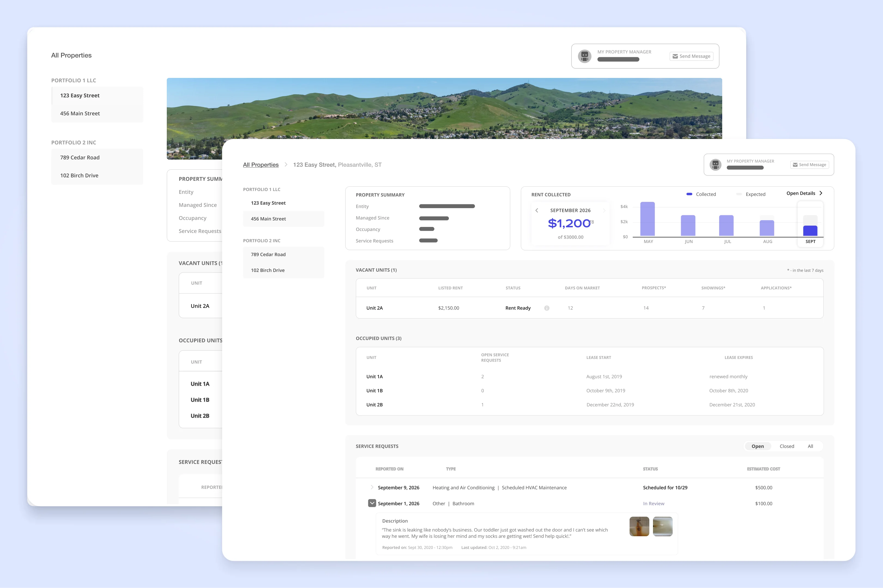Click the $2,150.00 listed rent value
Screen dimensions: 883x588
(449, 308)
